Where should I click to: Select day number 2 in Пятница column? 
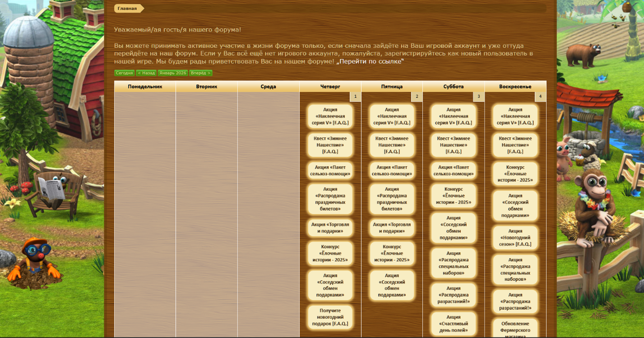coord(417,97)
